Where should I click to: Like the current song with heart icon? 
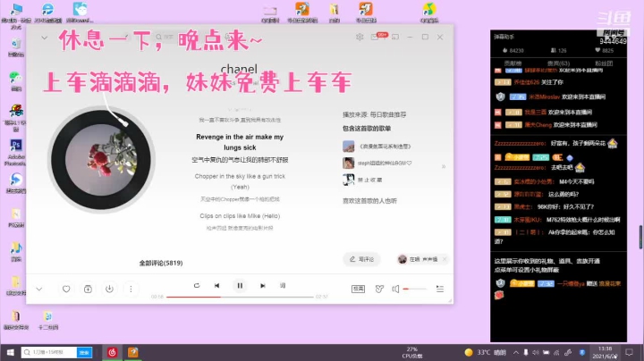point(66,289)
